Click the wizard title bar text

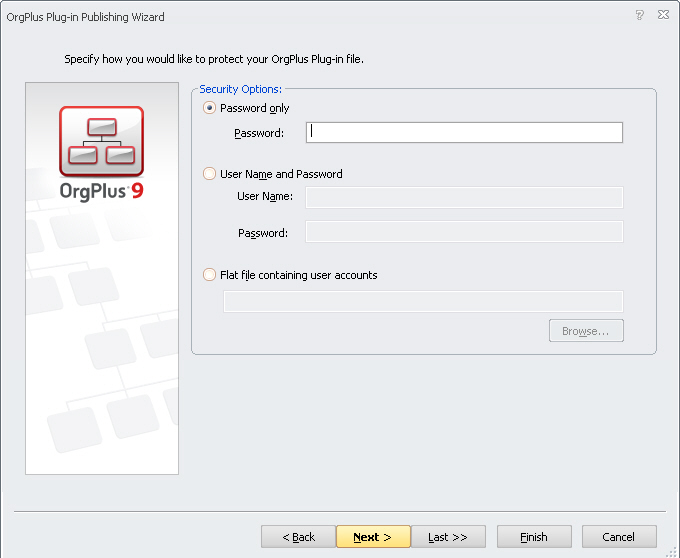click(x=85, y=17)
